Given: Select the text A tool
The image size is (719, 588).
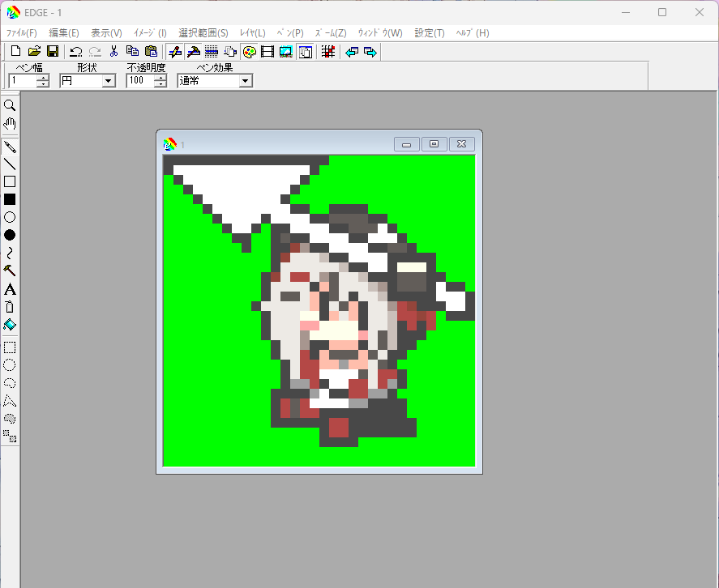Looking at the screenshot, I should pos(10,289).
